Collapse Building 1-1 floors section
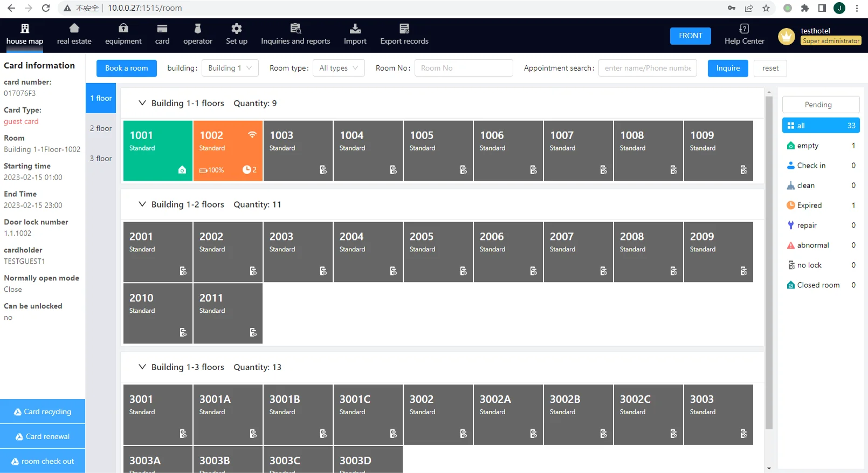The width and height of the screenshot is (868, 473). tap(142, 103)
